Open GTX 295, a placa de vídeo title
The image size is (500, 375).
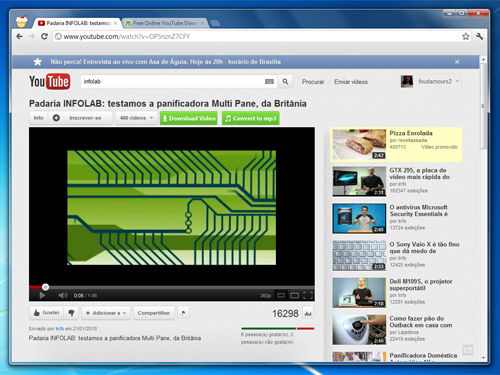click(419, 173)
